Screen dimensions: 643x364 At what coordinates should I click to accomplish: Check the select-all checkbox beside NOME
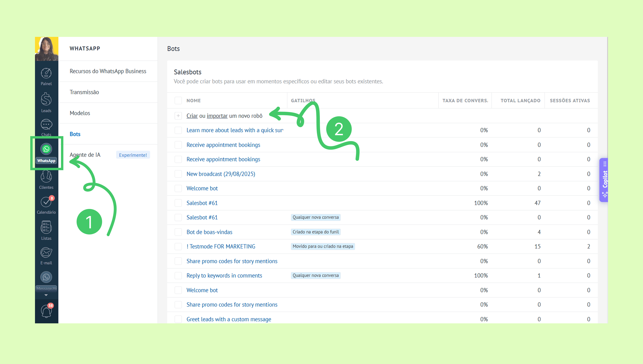(178, 100)
